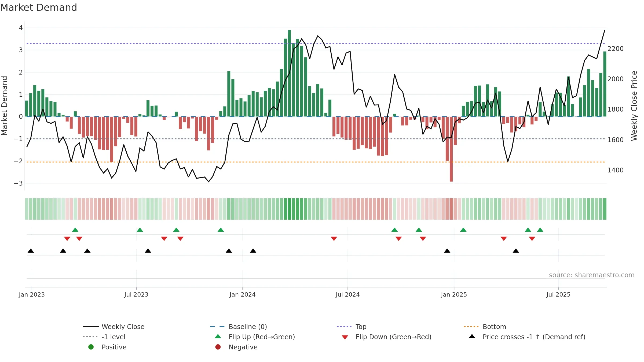Click the deepest red demand bar near -3

pos(451,149)
